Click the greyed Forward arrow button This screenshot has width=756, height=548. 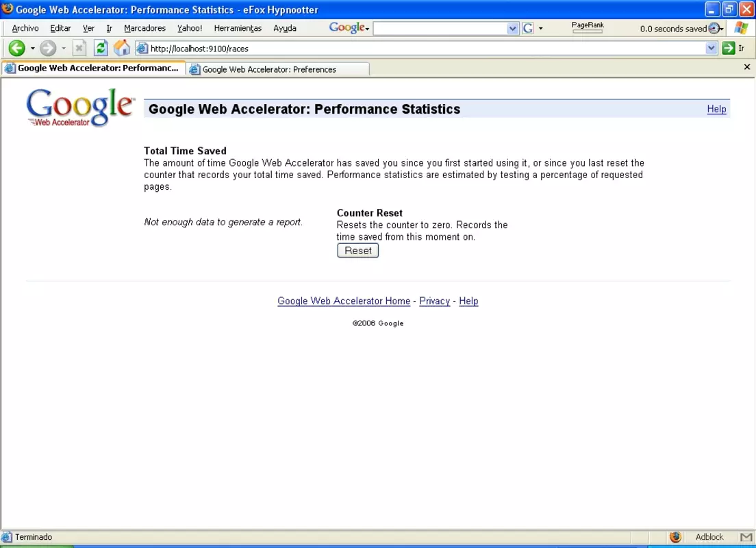click(x=48, y=48)
